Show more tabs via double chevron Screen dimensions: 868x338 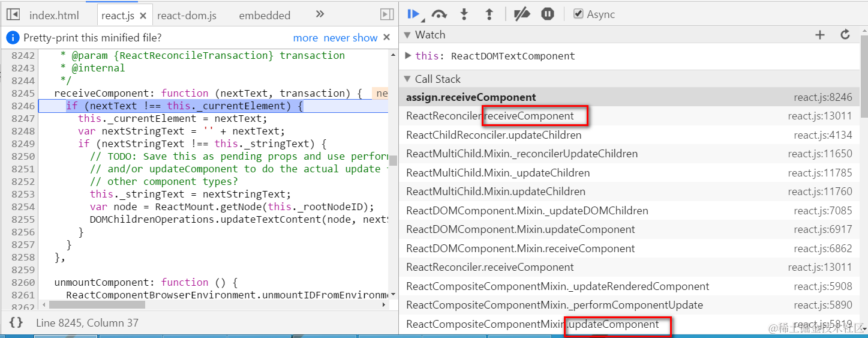point(320,14)
